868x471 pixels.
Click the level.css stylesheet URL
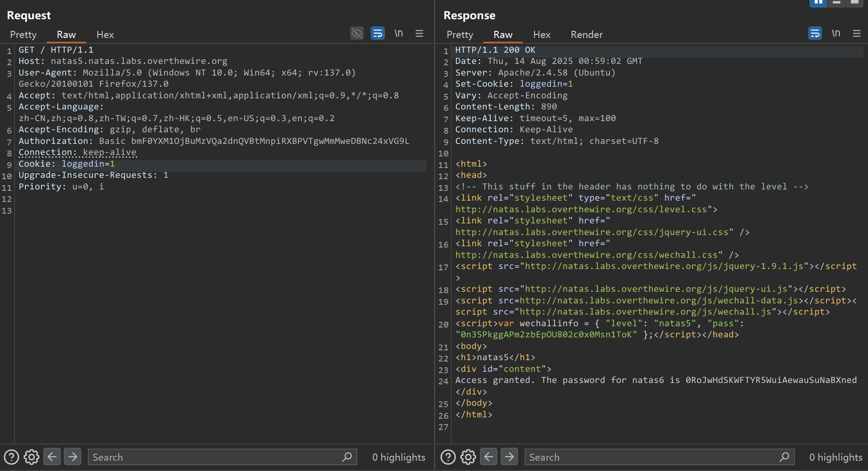click(581, 210)
